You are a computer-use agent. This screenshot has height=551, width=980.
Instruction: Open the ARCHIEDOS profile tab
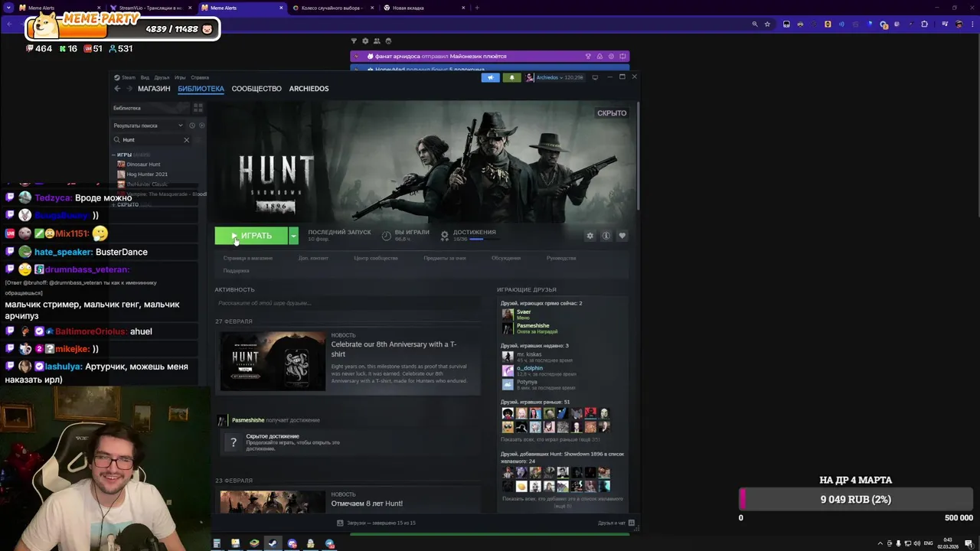click(309, 89)
